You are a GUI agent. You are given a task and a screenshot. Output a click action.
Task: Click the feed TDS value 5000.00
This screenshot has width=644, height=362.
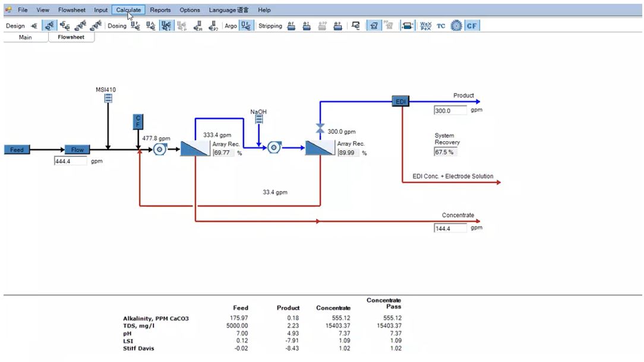pos(237,326)
